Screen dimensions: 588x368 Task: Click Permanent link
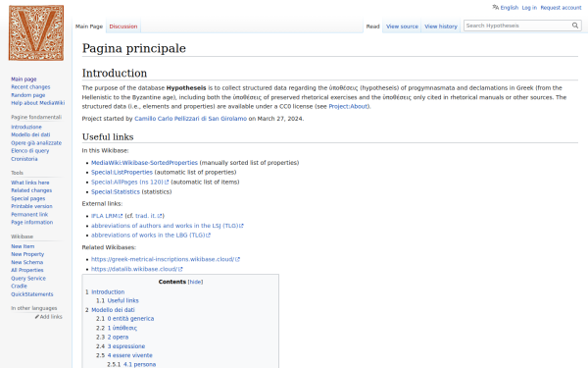[29, 214]
